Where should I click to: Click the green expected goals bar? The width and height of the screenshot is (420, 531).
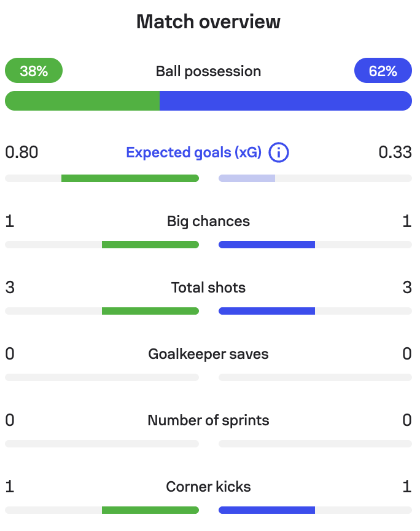click(130, 178)
